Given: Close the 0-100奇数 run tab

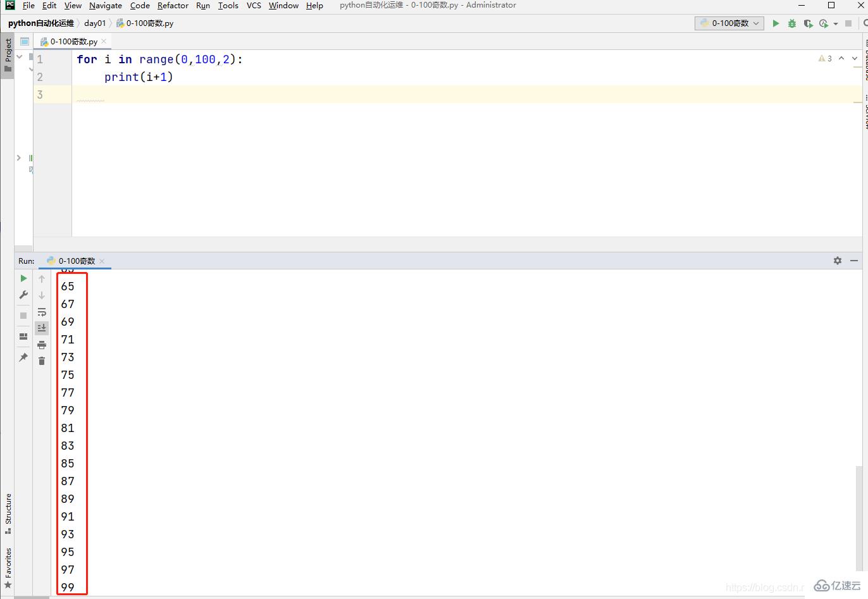Looking at the screenshot, I should coord(102,261).
